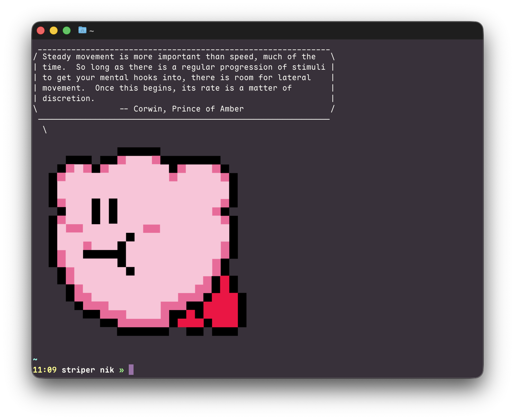This screenshot has width=515, height=420.
Task: Click the blue home folder icon in title bar
Action: tap(82, 30)
